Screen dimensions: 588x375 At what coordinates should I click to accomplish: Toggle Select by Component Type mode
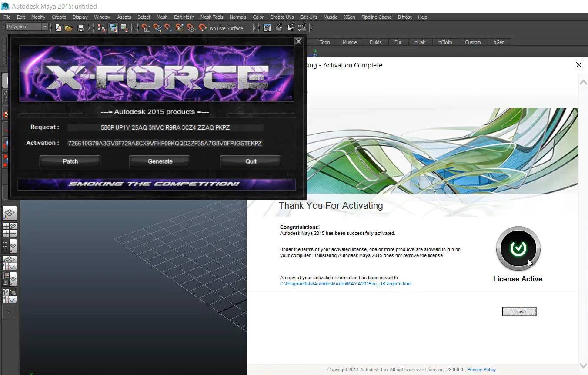tap(124, 28)
